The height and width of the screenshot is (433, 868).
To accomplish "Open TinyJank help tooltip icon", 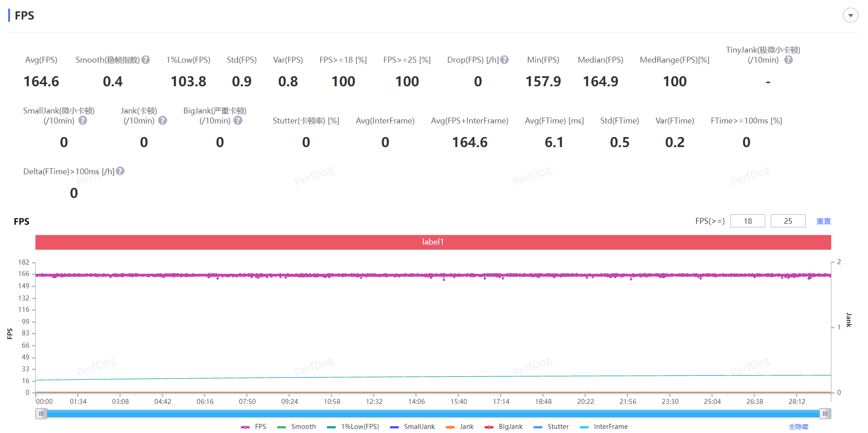I will point(789,60).
